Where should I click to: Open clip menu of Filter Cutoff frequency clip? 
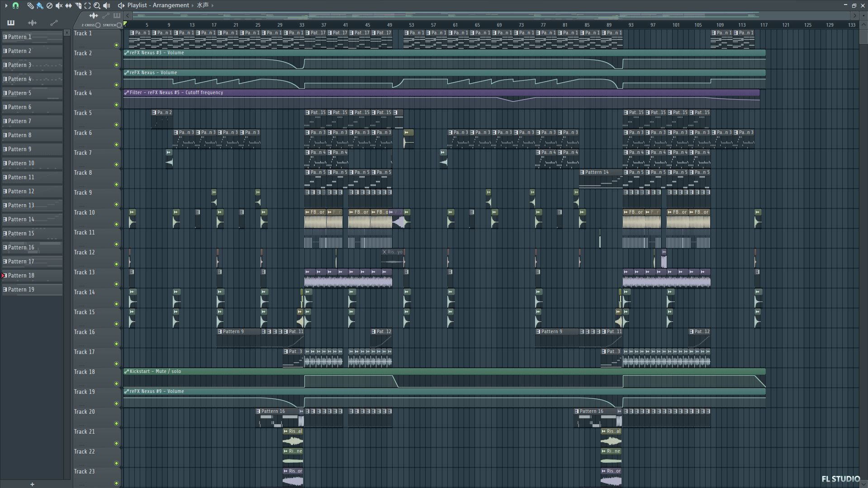(127, 93)
